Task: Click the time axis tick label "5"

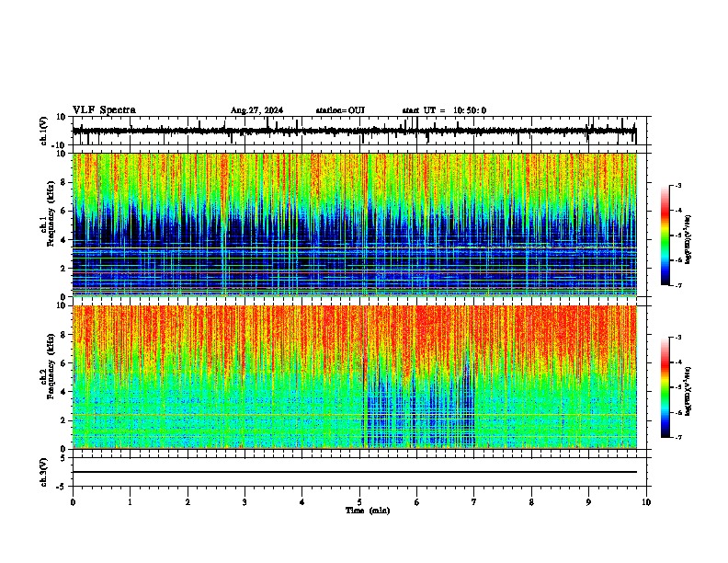Action: point(359,502)
